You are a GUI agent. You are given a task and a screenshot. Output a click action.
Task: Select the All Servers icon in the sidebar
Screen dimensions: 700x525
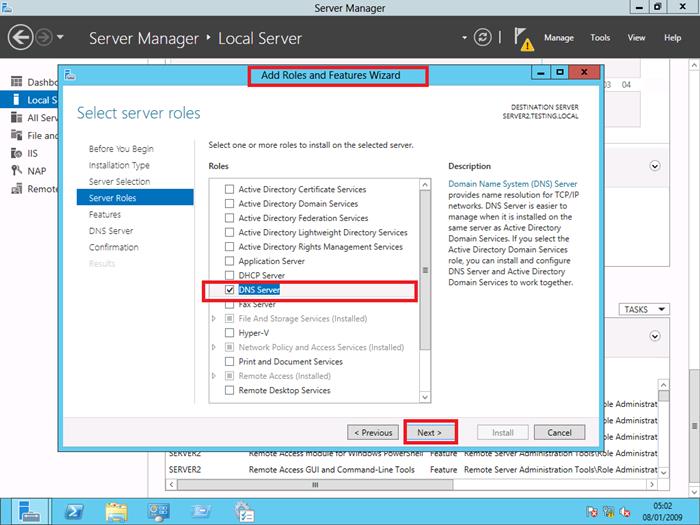[x=17, y=117]
